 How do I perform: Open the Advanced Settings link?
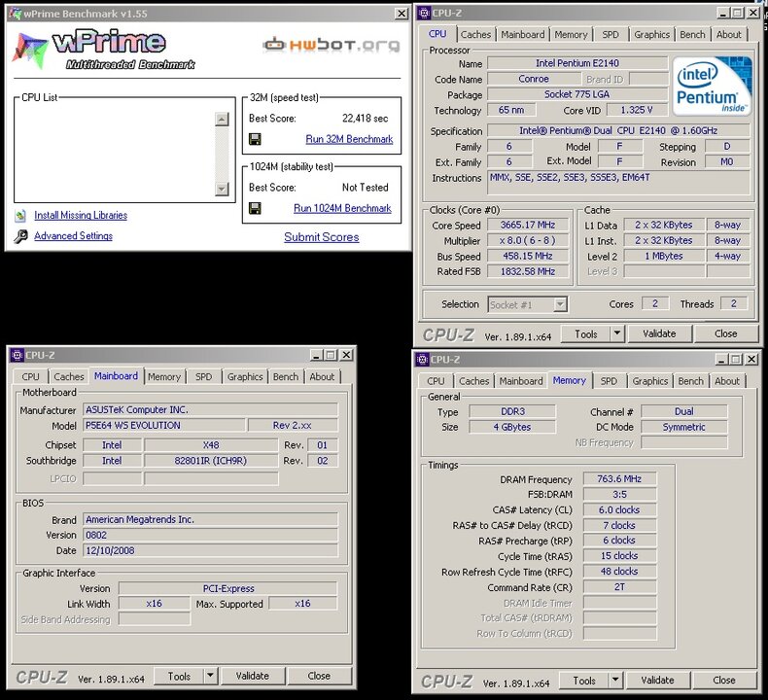coord(74,235)
